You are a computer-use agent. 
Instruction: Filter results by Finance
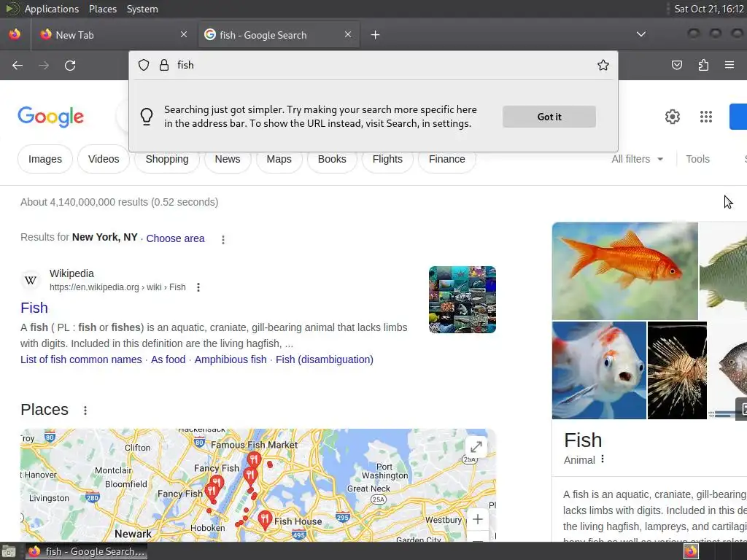(x=447, y=159)
